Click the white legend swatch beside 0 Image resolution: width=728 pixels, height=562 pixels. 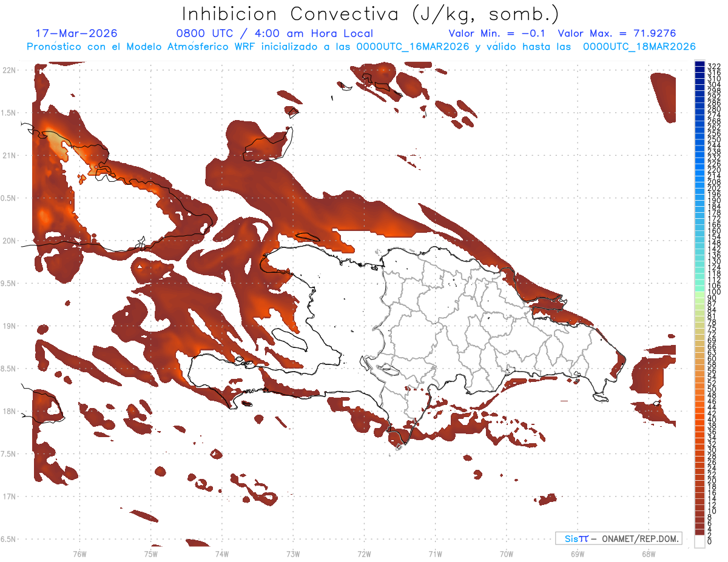pyautogui.click(x=699, y=543)
